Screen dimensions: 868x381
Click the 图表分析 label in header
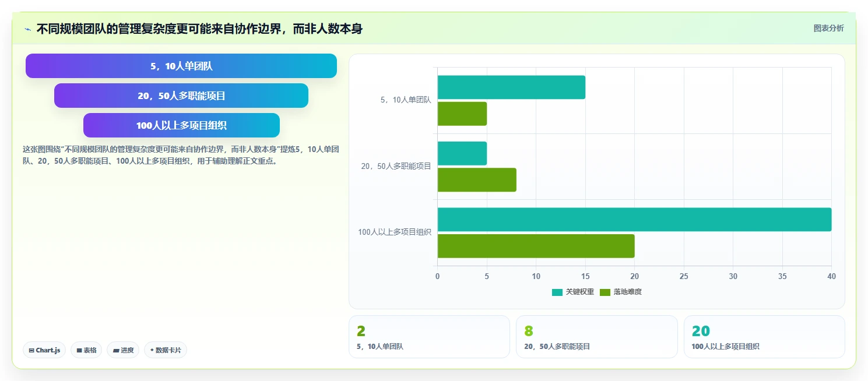[x=828, y=28]
